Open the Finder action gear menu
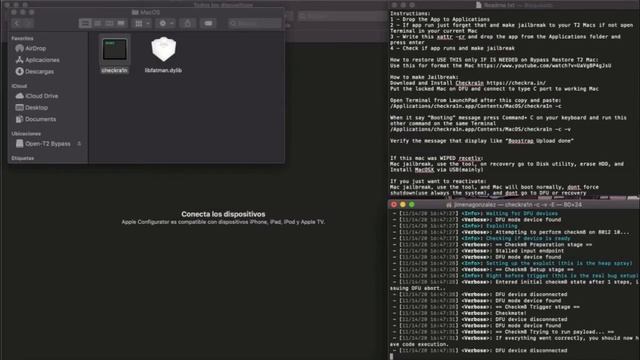 (x=166, y=23)
